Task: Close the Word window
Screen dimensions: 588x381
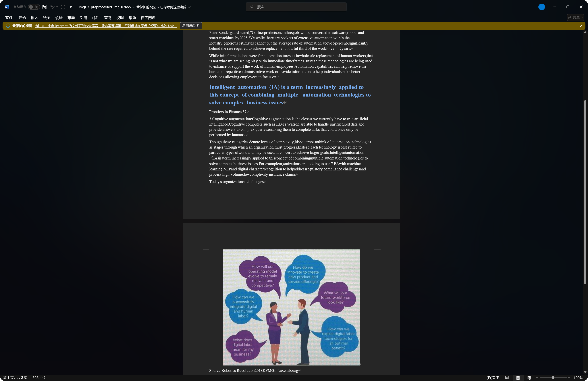Action: (x=581, y=7)
